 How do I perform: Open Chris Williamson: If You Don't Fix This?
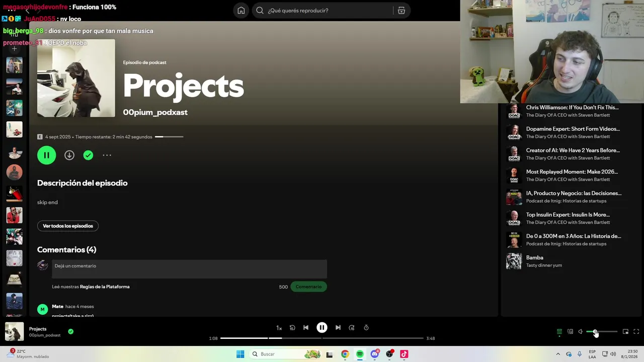(x=573, y=108)
